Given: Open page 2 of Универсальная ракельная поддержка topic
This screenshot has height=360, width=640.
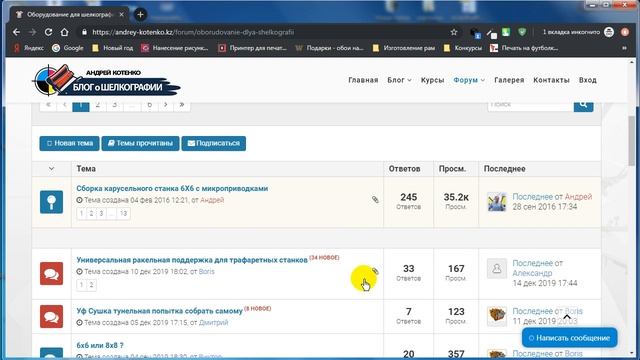Looking at the screenshot, I should point(91,285).
